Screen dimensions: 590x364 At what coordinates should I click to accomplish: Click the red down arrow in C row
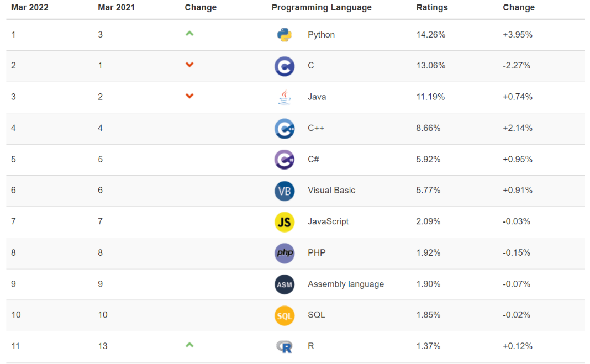coord(189,65)
